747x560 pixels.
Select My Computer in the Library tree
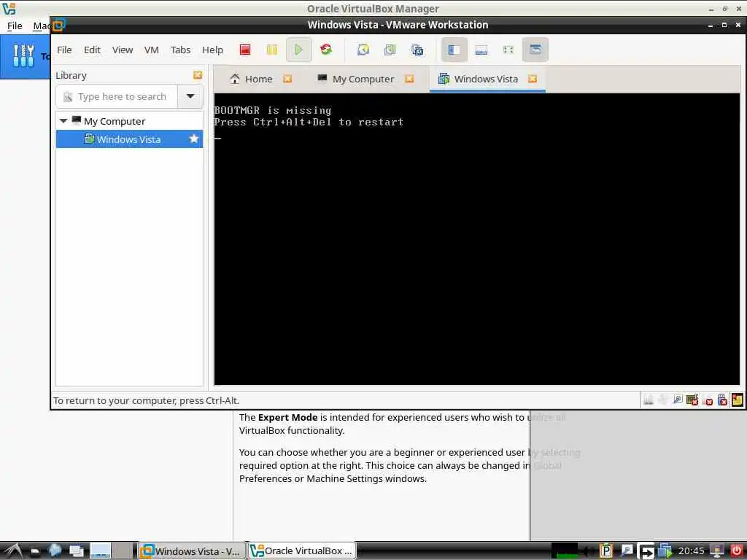[x=115, y=121]
